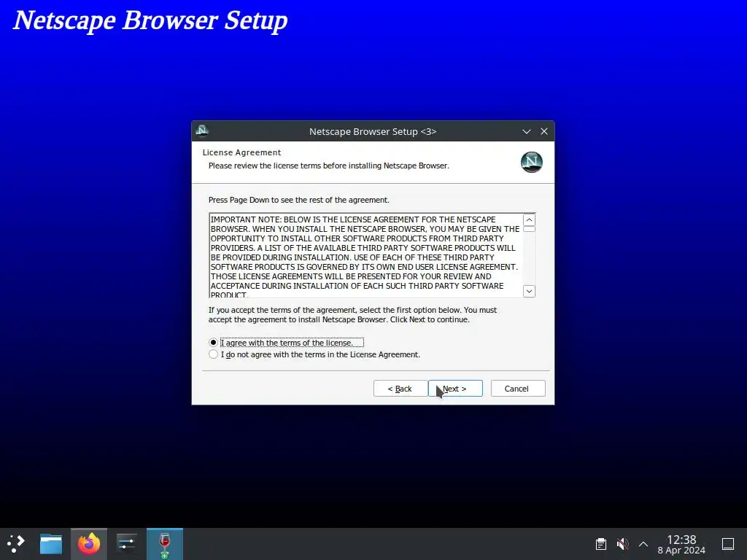Click the show desktop button
This screenshot has height=560, width=747.
[x=728, y=544]
